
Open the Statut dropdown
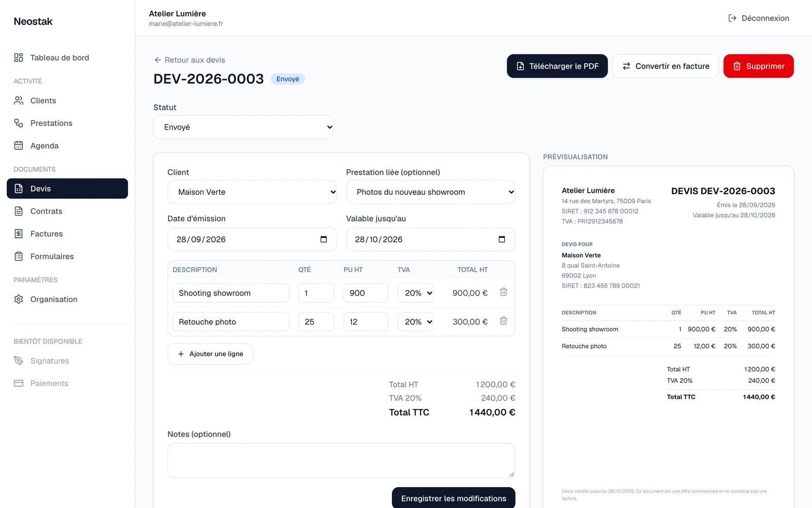244,127
